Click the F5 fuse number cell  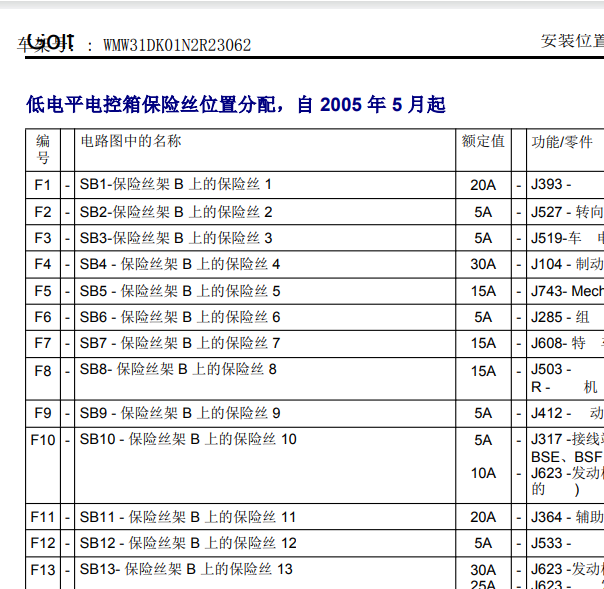[43, 291]
